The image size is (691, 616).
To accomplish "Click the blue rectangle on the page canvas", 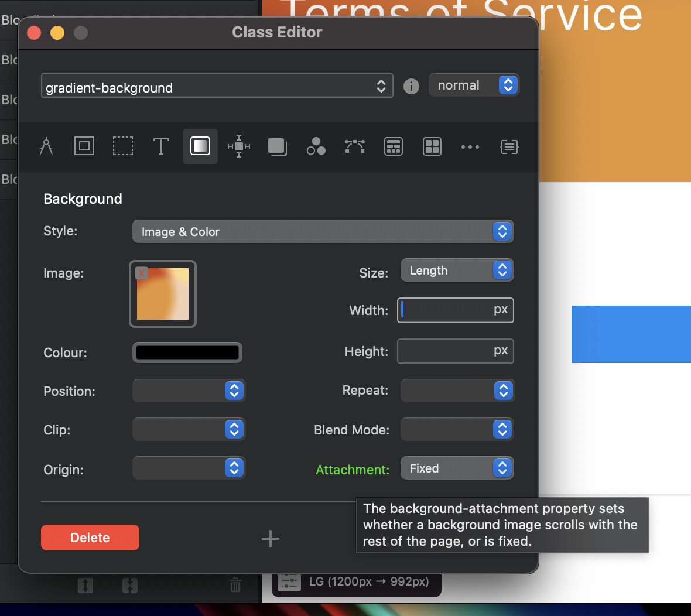I will [631, 334].
